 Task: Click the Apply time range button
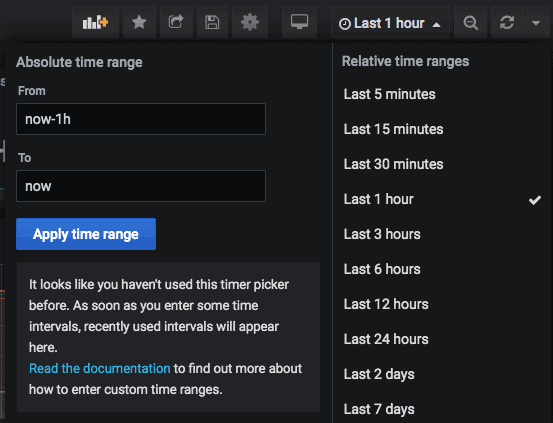(86, 234)
